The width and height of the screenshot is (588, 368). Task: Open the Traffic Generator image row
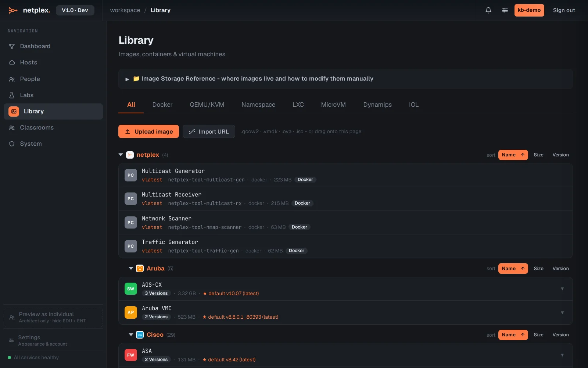pyautogui.click(x=345, y=246)
